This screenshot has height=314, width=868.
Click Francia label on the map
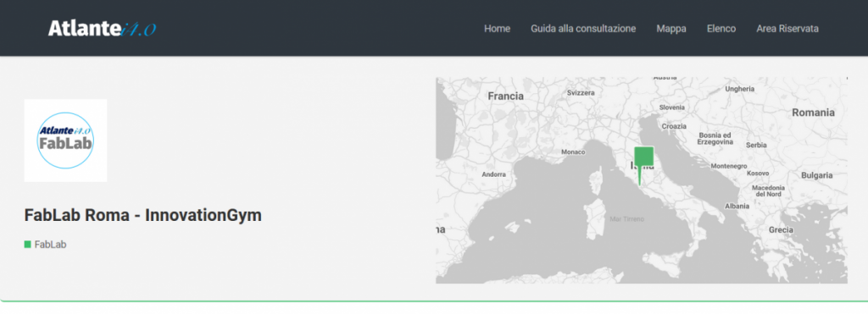(505, 96)
